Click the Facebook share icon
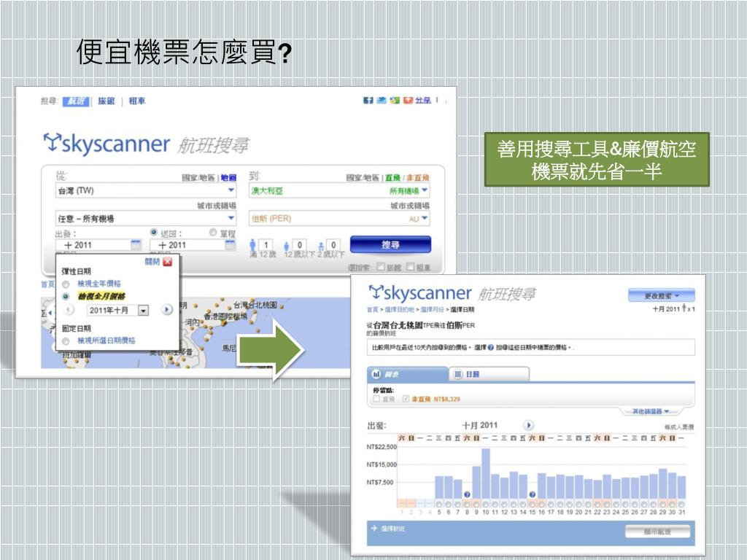This screenshot has height=560, width=747. [368, 101]
